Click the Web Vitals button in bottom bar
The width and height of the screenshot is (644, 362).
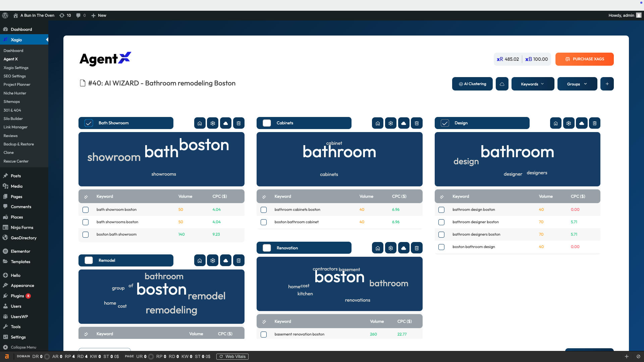point(232,357)
